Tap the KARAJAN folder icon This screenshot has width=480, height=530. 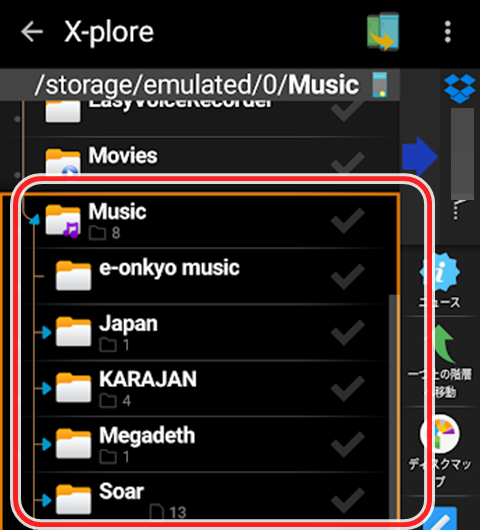click(73, 388)
